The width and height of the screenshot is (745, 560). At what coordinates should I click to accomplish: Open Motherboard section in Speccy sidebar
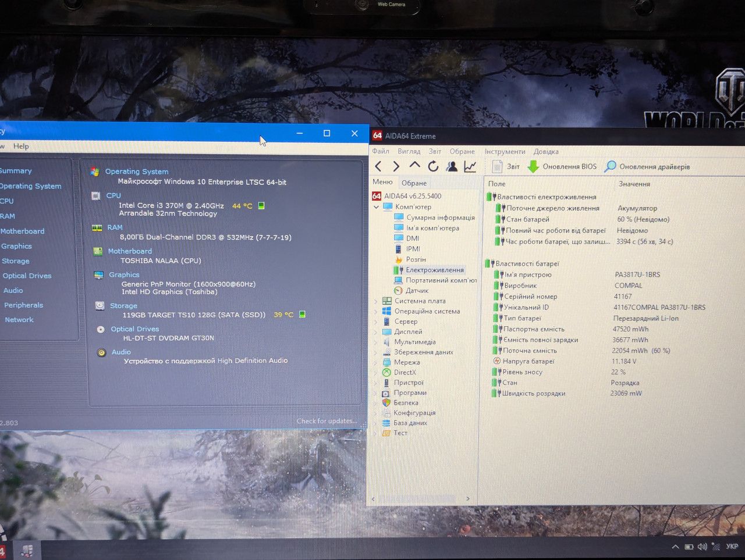pyautogui.click(x=22, y=231)
